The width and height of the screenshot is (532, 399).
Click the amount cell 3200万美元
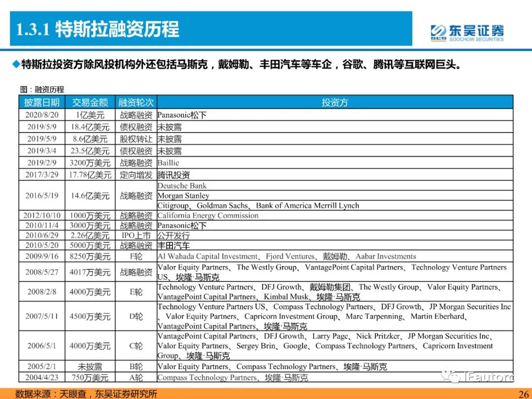(x=90, y=163)
